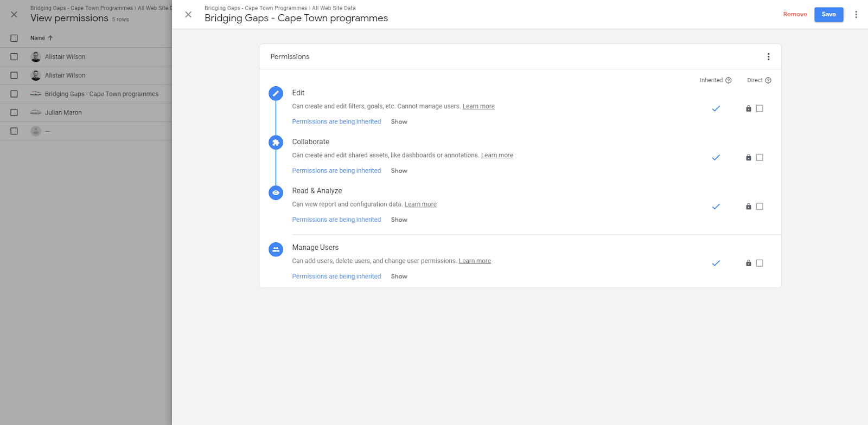Click 'Permissions are being inherited' under Manage Users
This screenshot has width=868, height=425.
coord(336,276)
